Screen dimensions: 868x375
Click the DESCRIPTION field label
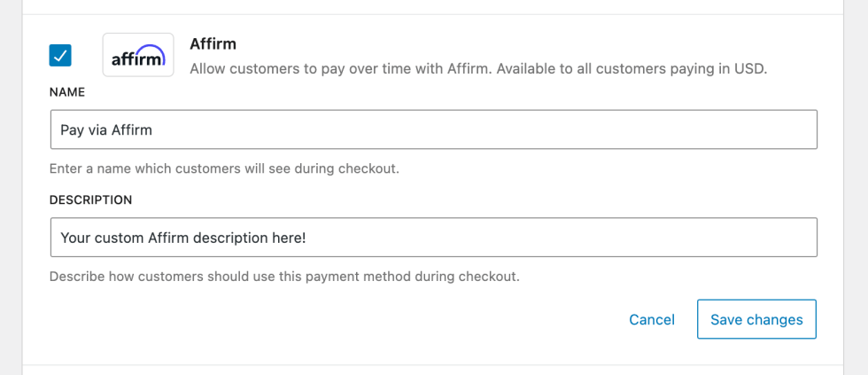tap(90, 200)
